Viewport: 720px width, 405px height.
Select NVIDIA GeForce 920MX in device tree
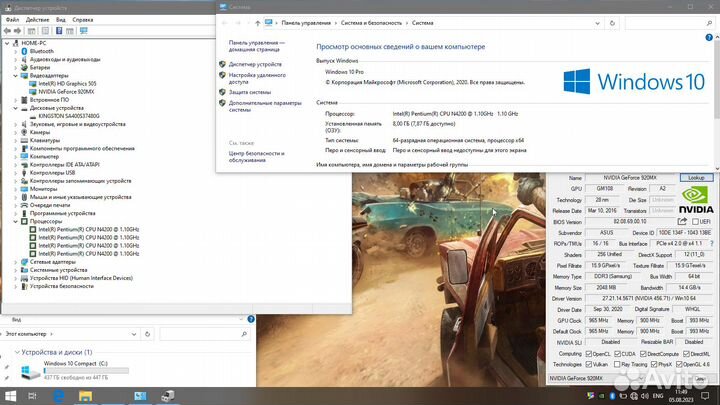coord(66,92)
